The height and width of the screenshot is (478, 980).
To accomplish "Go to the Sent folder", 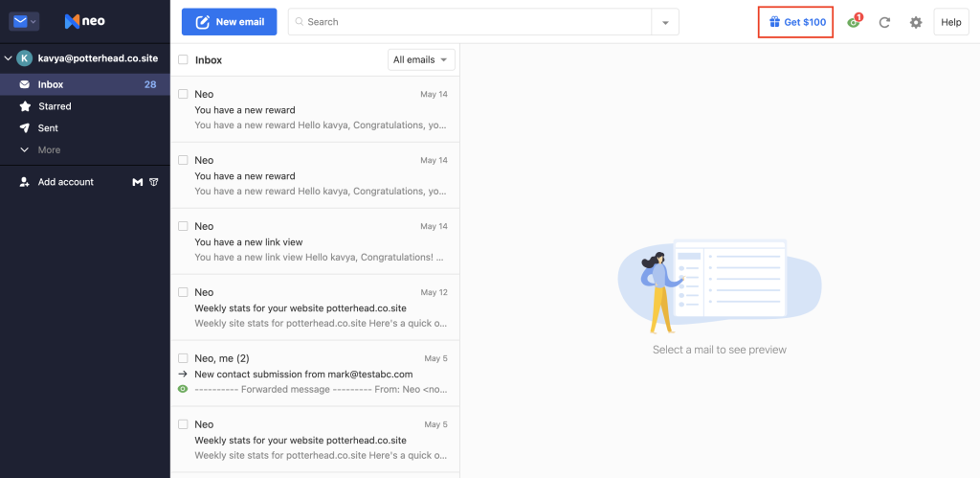I will click(48, 128).
